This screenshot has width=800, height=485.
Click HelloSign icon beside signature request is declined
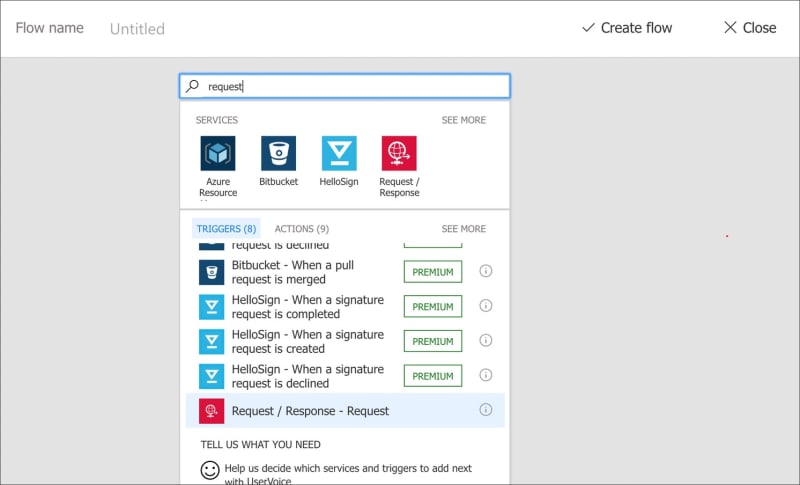pos(211,376)
